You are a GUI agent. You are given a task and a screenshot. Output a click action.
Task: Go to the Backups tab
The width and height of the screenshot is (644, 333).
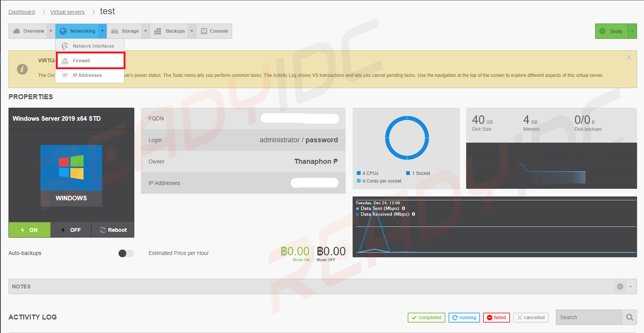coord(169,31)
